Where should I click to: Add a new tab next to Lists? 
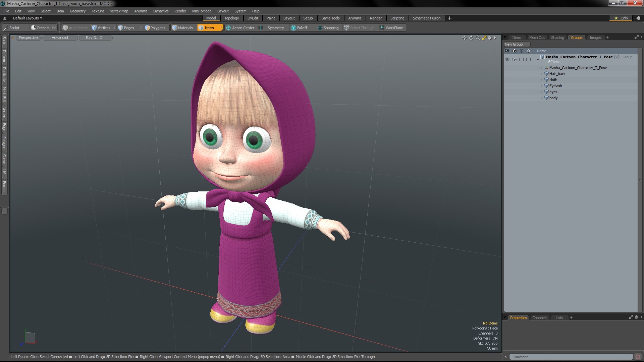[x=571, y=318]
